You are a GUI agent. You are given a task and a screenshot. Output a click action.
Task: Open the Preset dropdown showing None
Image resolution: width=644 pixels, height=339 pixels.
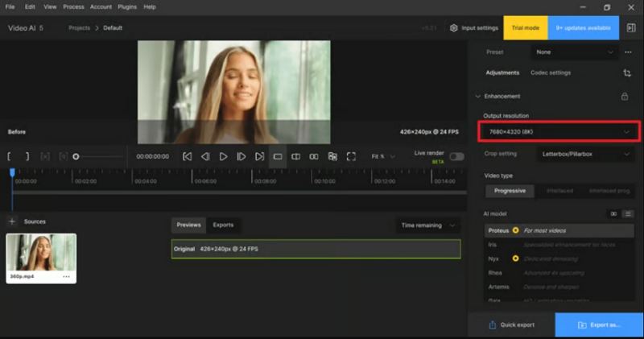pyautogui.click(x=575, y=52)
